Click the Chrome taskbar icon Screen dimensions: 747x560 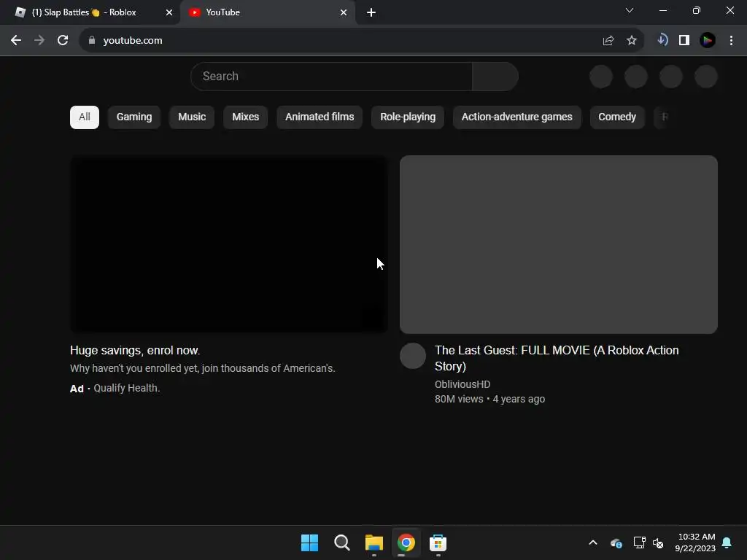pyautogui.click(x=406, y=542)
